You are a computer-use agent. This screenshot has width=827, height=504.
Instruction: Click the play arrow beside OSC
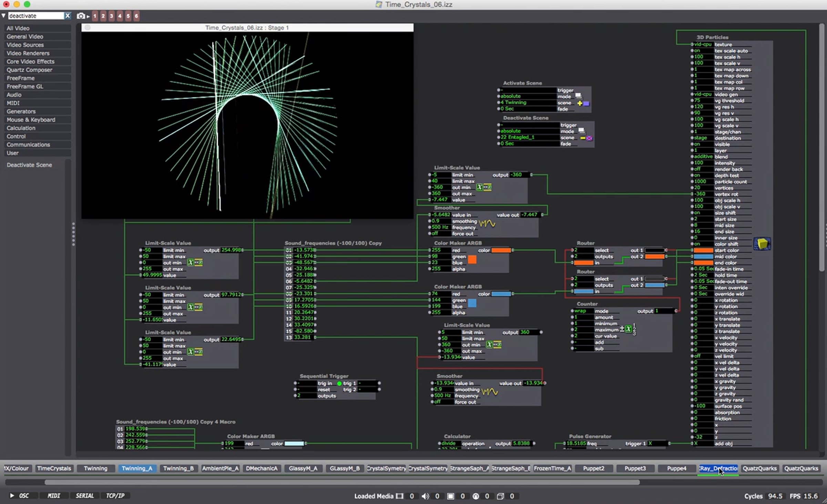coord(12,495)
